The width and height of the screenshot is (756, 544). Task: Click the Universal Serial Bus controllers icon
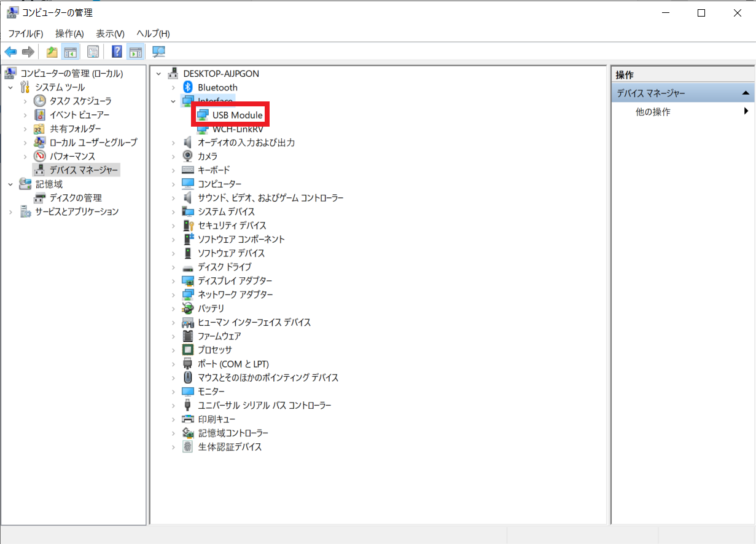coord(189,405)
